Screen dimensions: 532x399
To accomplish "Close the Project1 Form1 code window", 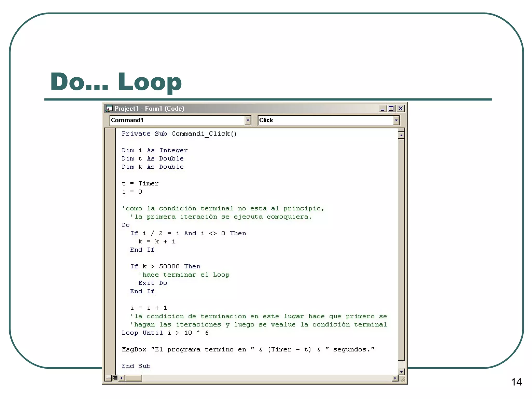I will point(401,109).
